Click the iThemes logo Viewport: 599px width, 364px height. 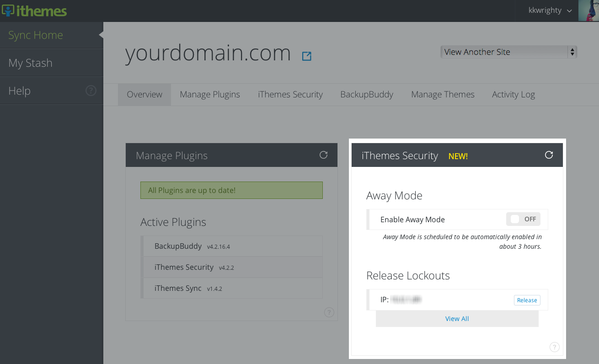[34, 11]
